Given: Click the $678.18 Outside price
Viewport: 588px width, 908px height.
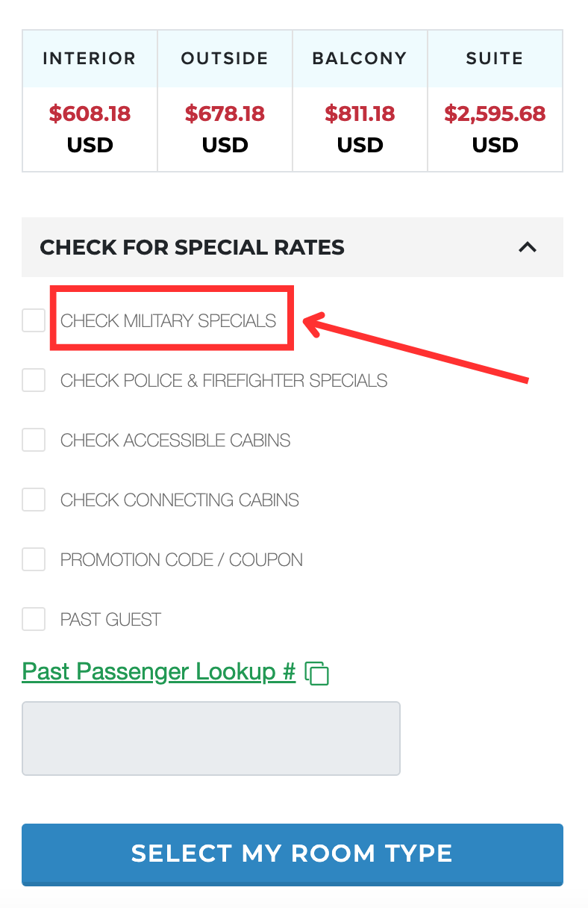Looking at the screenshot, I should point(225,113).
